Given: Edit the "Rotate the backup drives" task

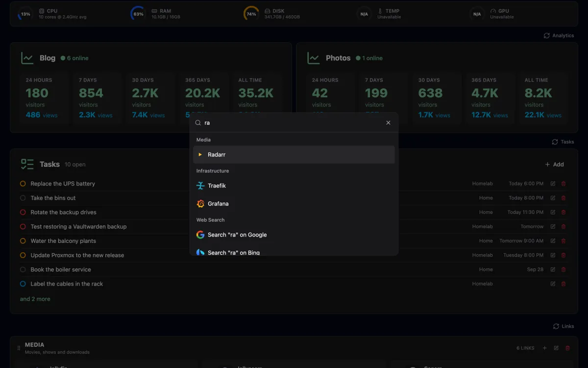Looking at the screenshot, I should [553, 212].
